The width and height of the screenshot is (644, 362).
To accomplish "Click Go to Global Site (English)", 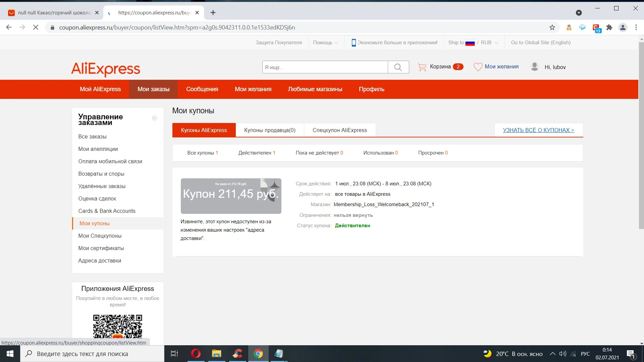I will (x=541, y=43).
